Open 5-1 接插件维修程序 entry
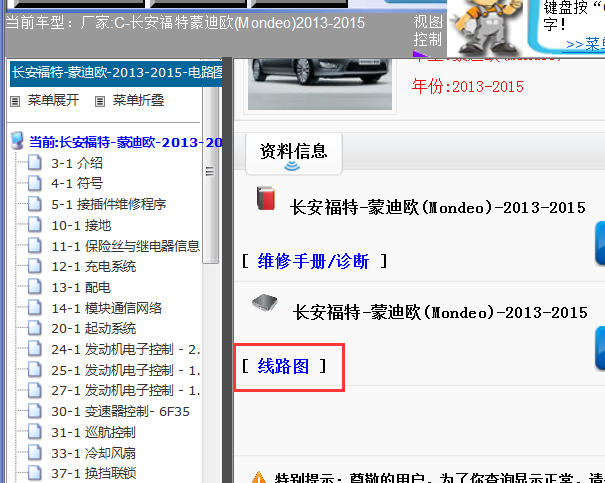The image size is (605, 483). [x=108, y=204]
